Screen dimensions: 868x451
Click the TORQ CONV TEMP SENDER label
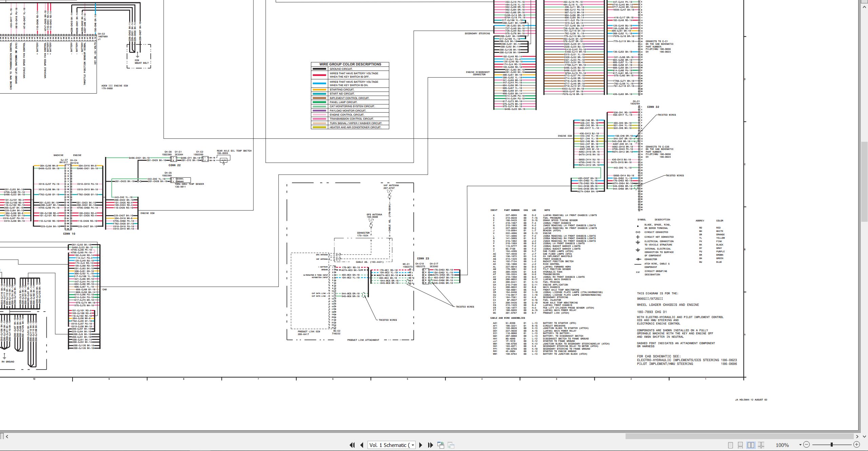click(x=189, y=184)
